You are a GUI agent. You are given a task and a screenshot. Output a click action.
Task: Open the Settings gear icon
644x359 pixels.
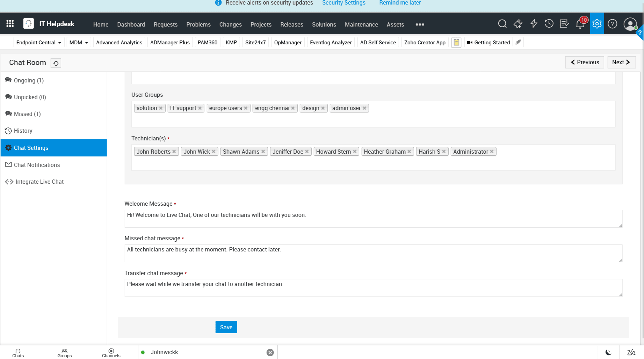point(596,24)
